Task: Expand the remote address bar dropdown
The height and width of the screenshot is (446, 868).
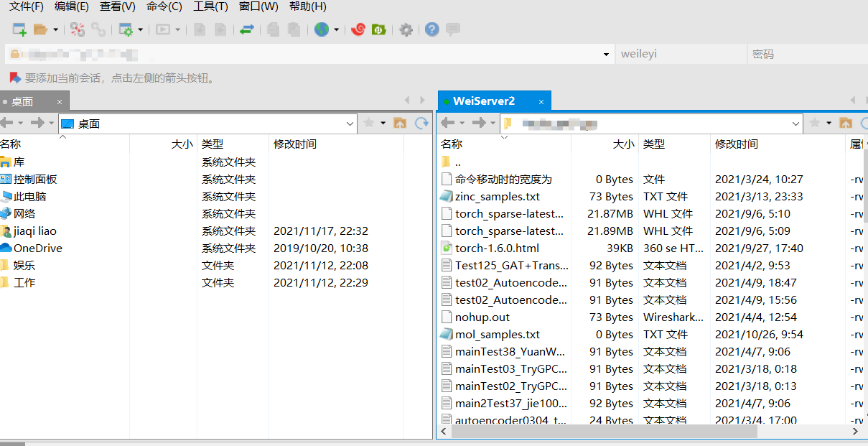Action: click(797, 123)
